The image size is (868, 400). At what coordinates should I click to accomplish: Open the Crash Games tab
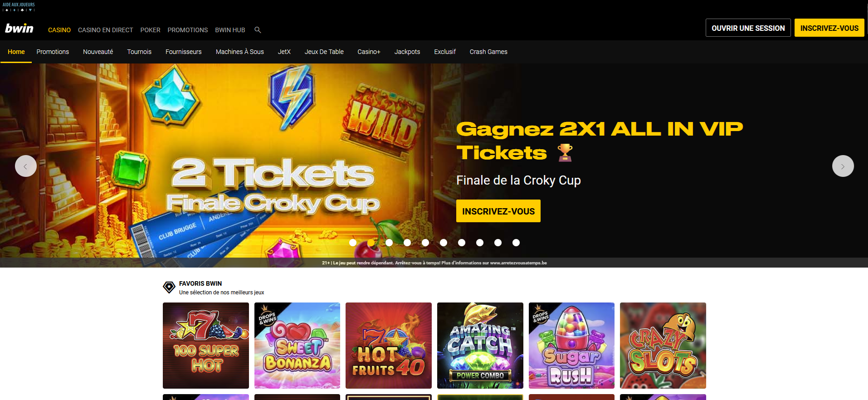coord(488,52)
